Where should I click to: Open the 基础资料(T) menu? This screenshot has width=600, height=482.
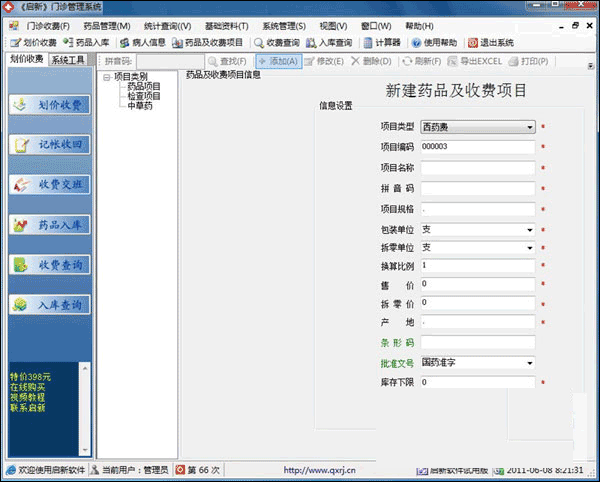[x=227, y=26]
